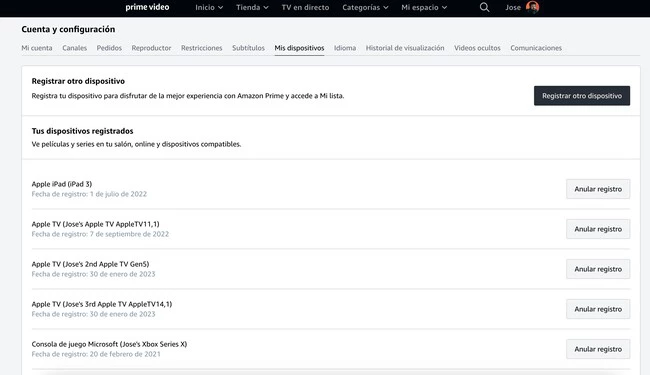Select the Mis dispositivos tab
Screen dimensions: 650x375
299,48
